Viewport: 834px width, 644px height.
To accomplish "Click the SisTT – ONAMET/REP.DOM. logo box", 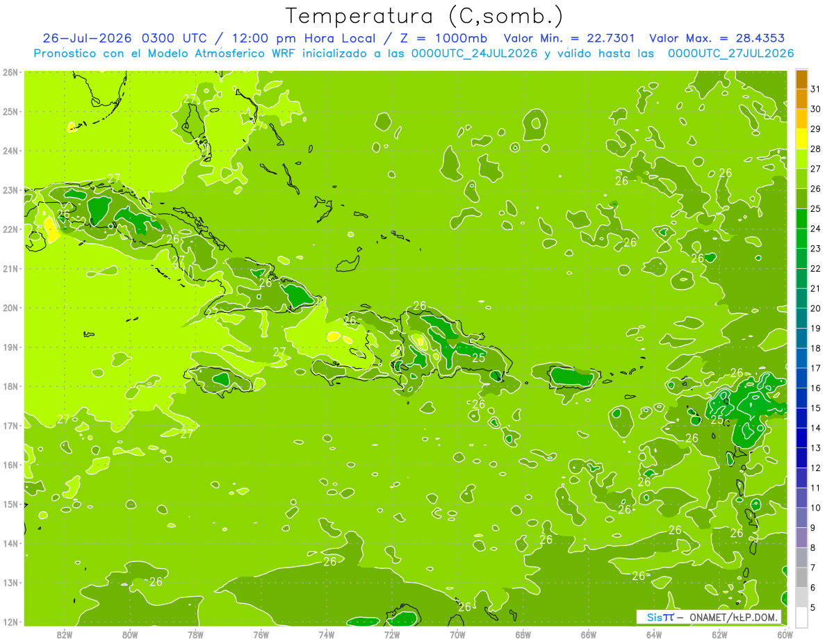I will 709,617.
